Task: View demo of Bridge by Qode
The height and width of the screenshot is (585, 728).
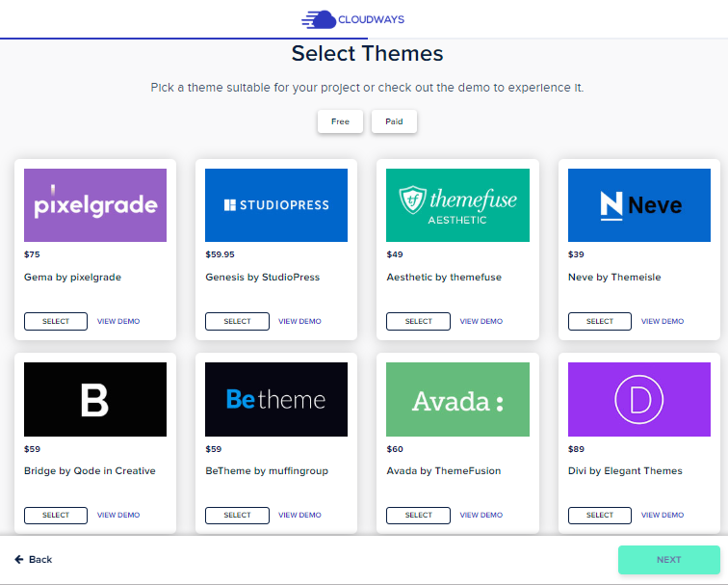Action: pos(118,515)
